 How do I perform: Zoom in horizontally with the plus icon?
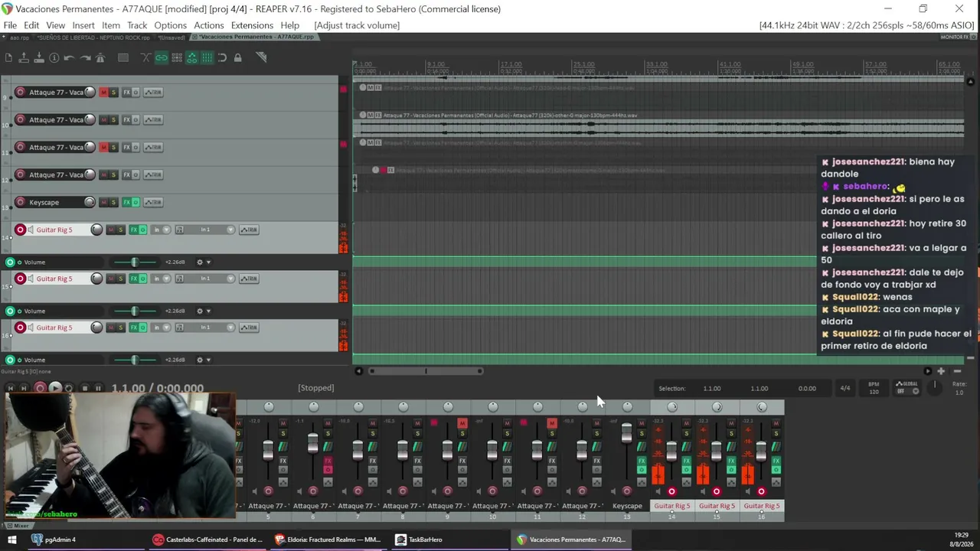coord(941,371)
